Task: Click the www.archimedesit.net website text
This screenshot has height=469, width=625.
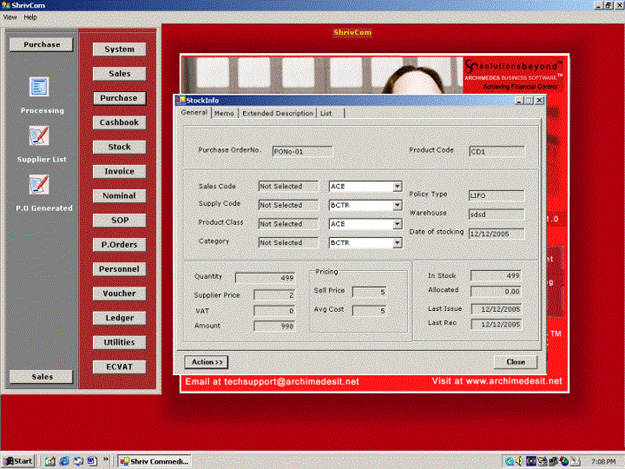Action: (514, 381)
